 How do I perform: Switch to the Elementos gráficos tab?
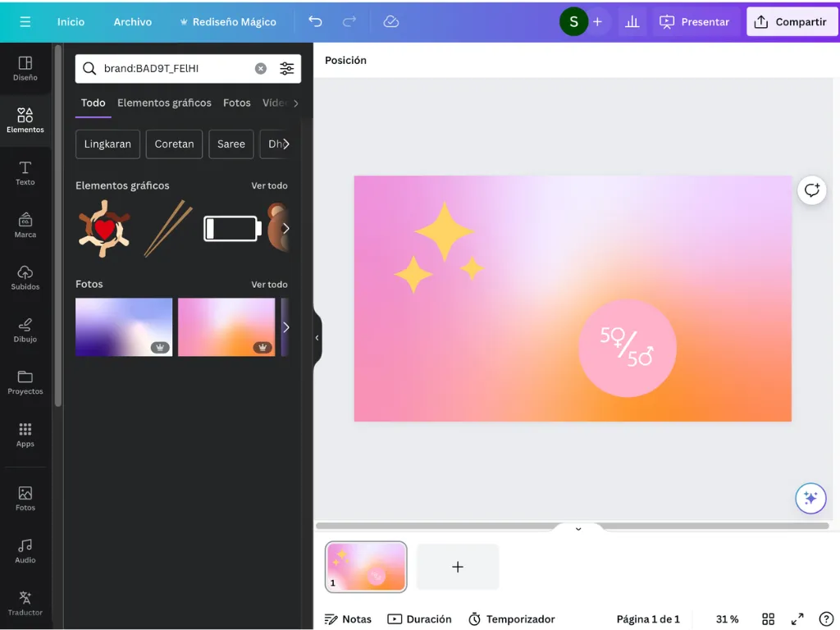pos(164,103)
